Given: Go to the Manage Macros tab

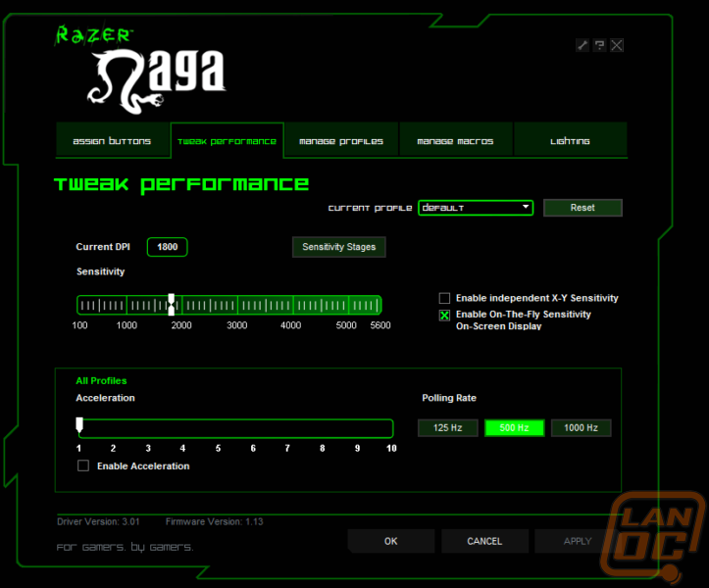Looking at the screenshot, I should (455, 140).
